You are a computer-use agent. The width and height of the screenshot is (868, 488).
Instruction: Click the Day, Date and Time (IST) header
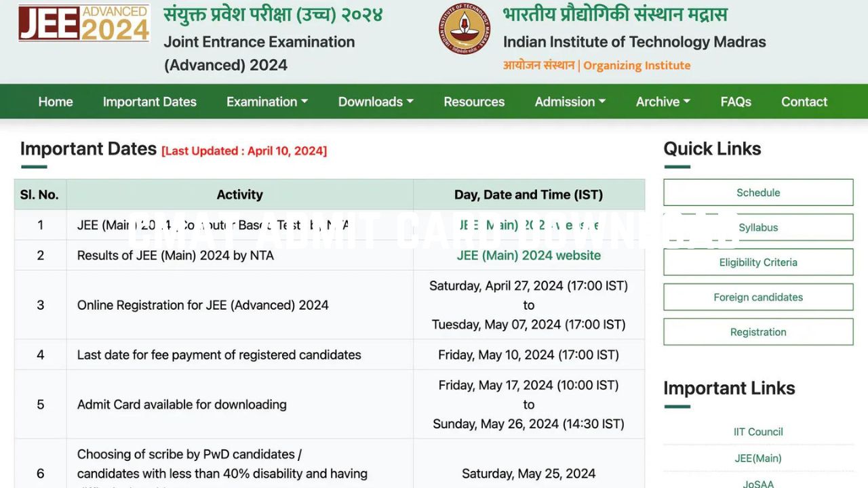(x=529, y=195)
